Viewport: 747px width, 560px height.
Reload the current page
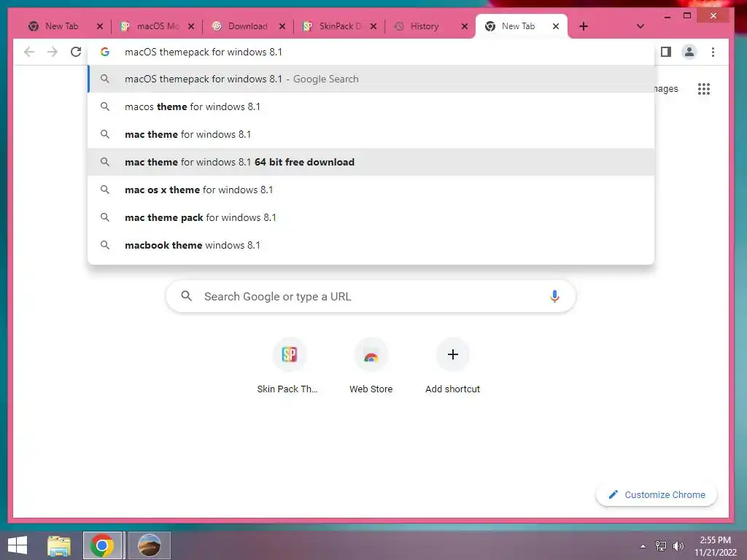[76, 52]
